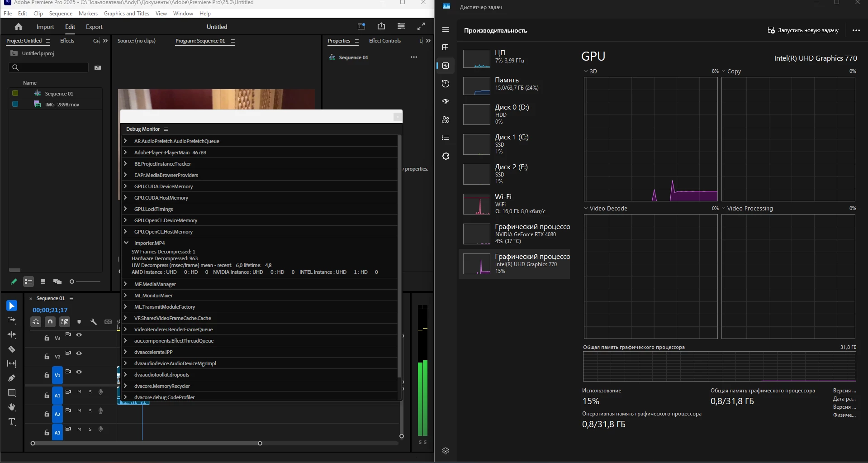Click the timeline wrench settings icon
The height and width of the screenshot is (463, 868).
click(94, 322)
